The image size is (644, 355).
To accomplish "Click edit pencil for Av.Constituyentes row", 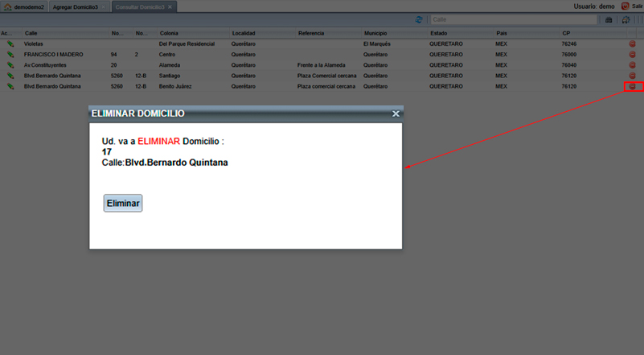I will coord(10,64).
